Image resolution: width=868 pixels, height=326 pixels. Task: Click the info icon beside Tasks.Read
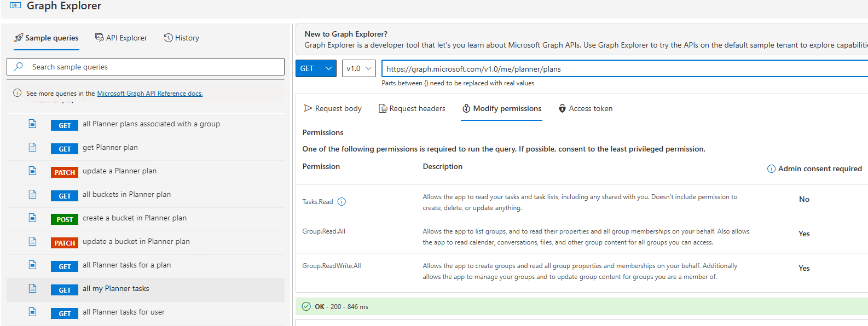point(342,201)
